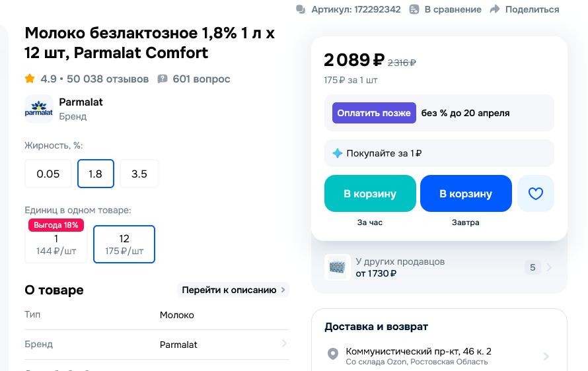Click the Parmalat brand logo

[39, 109]
